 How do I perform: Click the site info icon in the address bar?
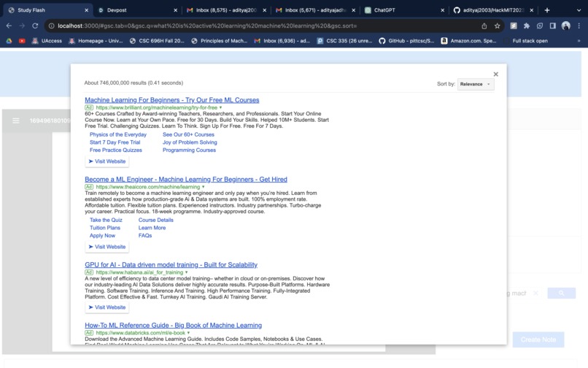(x=51, y=26)
